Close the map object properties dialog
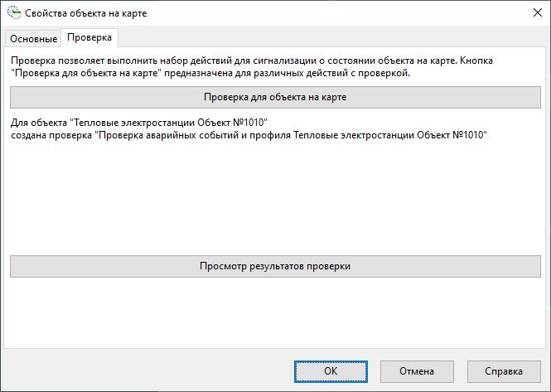 point(532,14)
